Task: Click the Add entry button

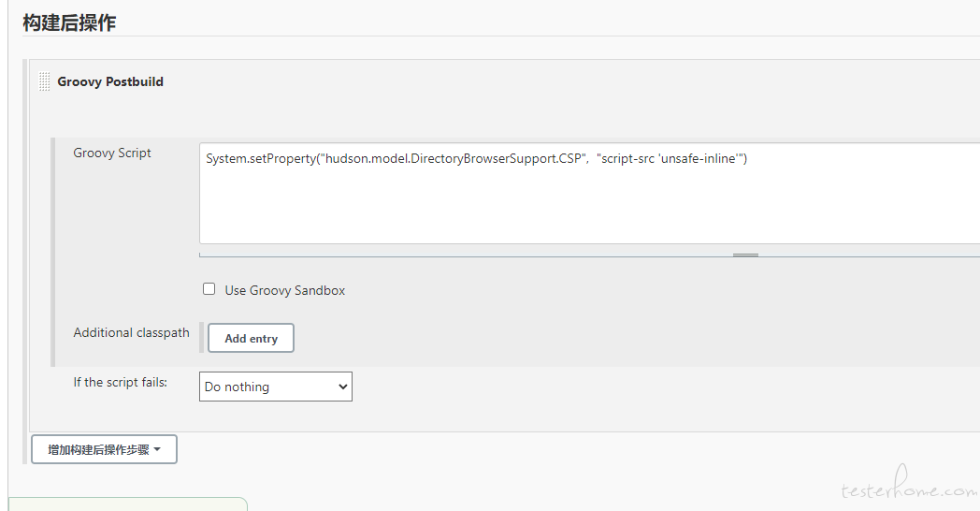Action: pyautogui.click(x=251, y=339)
